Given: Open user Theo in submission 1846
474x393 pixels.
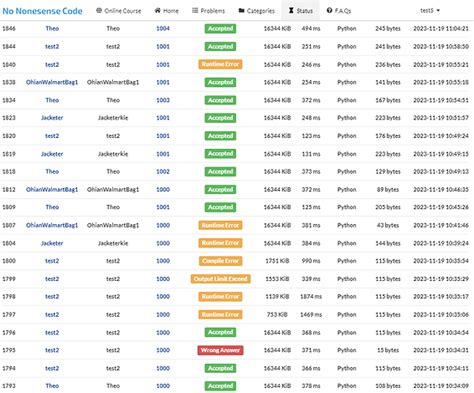Looking at the screenshot, I should (x=52, y=29).
